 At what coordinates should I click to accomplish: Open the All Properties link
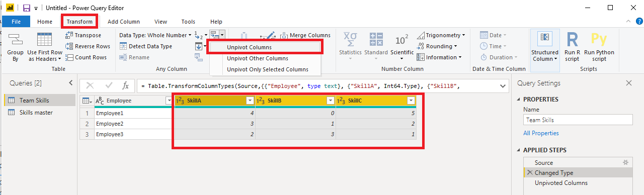click(541, 133)
